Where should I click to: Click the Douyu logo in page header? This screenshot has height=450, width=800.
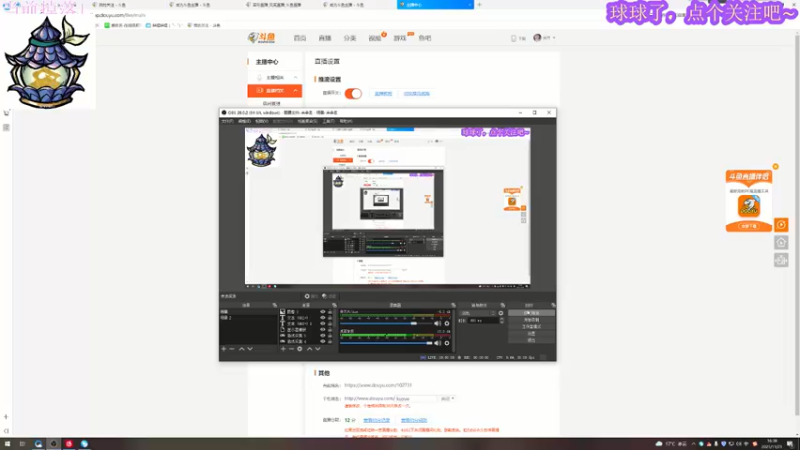[x=261, y=38]
